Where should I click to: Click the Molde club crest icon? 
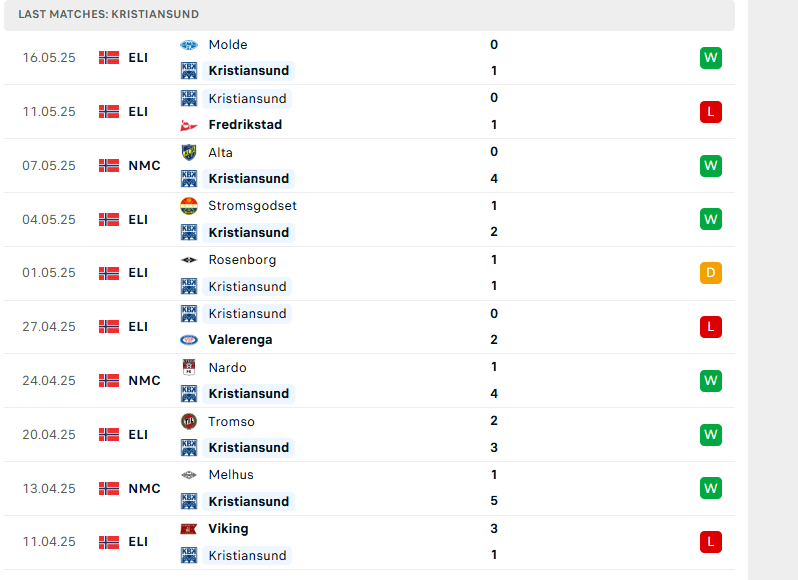tap(189, 45)
